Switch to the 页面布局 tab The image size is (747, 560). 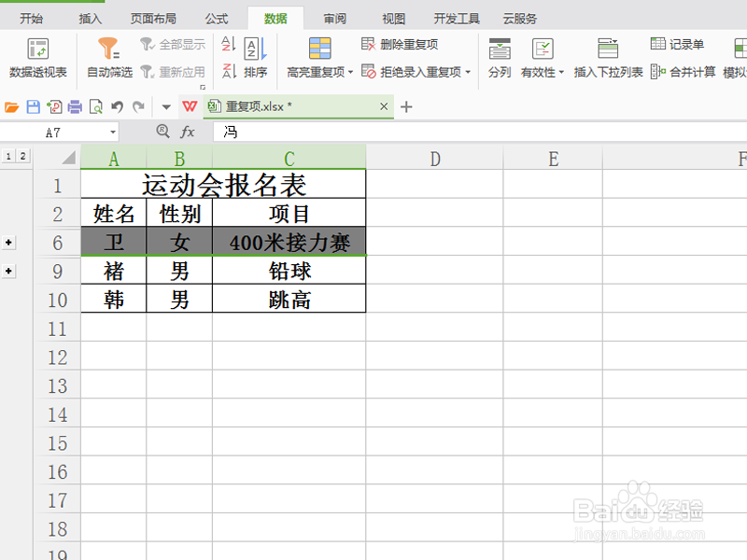[153, 19]
